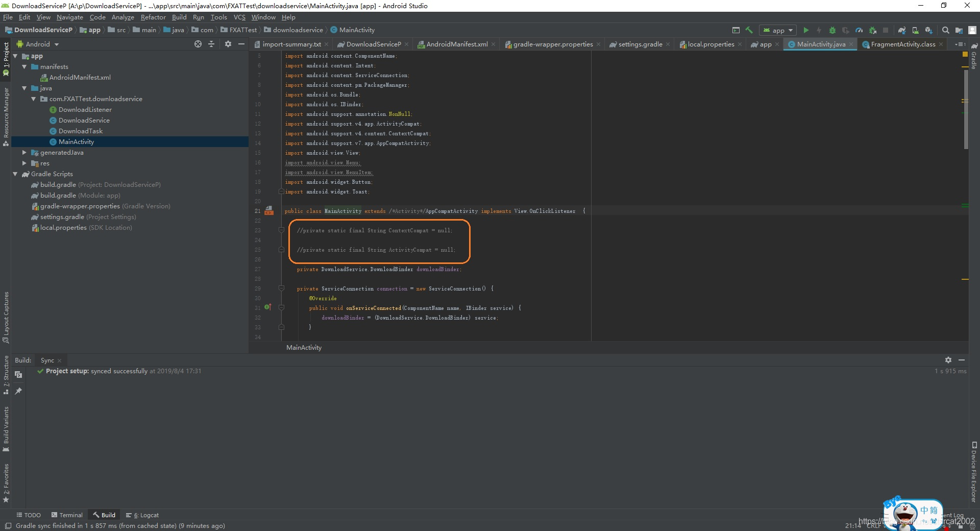Toggle the Layout Captures side panel
This screenshot has width=980, height=531.
pyautogui.click(x=6, y=317)
